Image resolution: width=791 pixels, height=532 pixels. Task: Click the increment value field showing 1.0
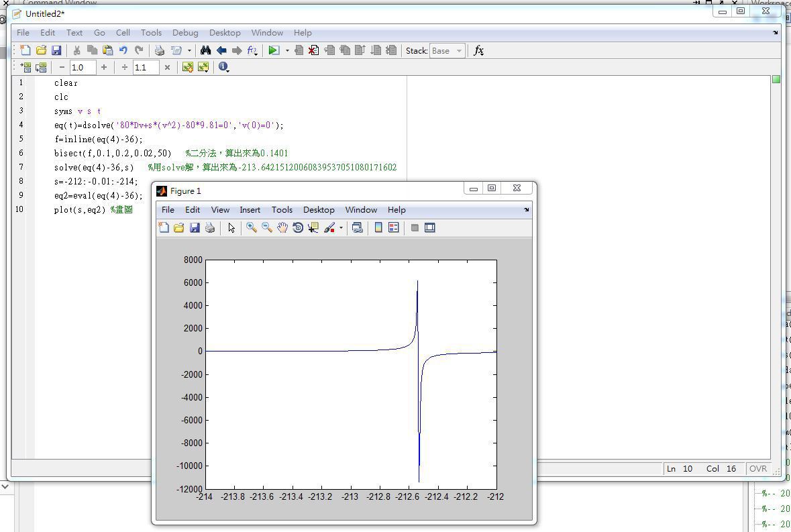point(83,67)
